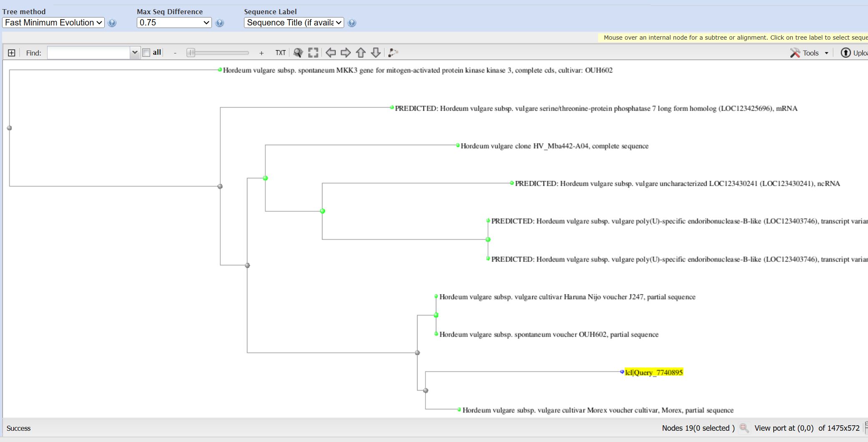Click the magnifier icon in the status bar
868x442 pixels.
tap(744, 428)
